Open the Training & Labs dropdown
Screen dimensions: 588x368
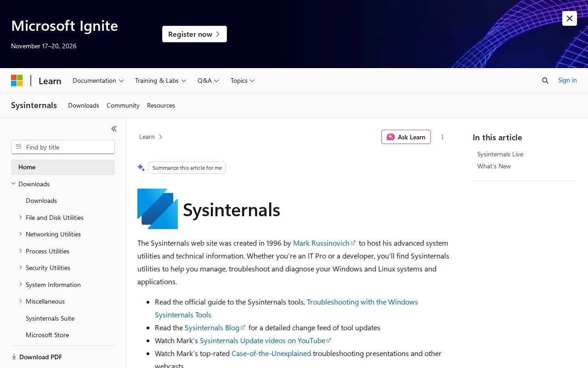[x=161, y=80]
